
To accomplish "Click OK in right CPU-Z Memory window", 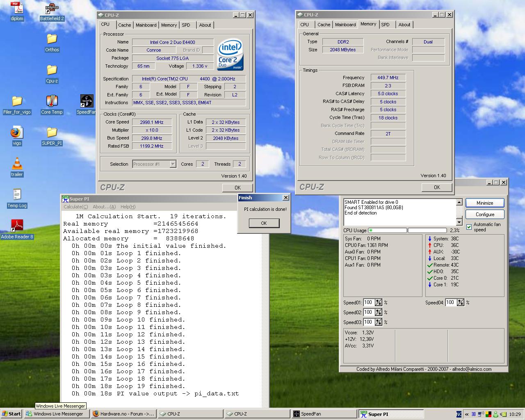I will click(x=437, y=187).
